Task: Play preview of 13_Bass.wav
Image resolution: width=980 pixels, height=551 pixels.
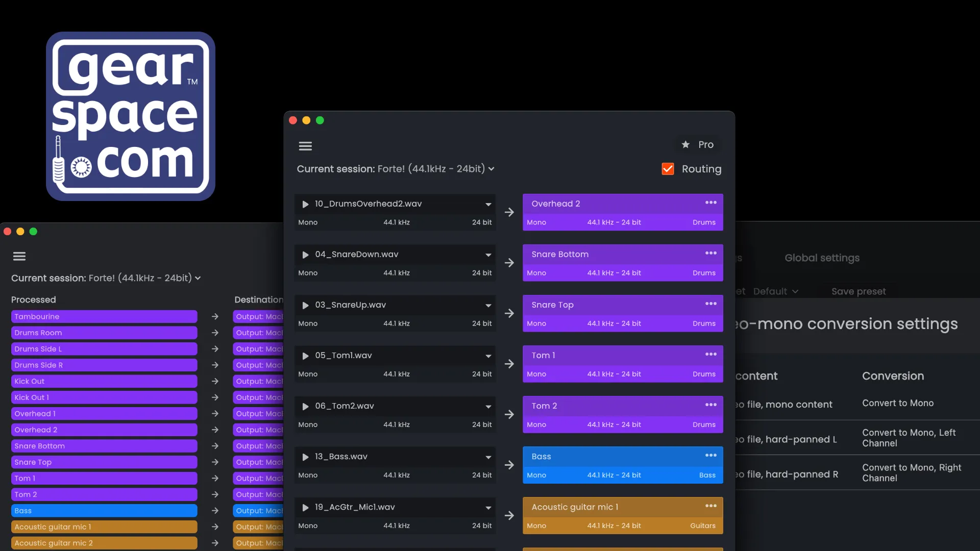Action: pyautogui.click(x=305, y=457)
